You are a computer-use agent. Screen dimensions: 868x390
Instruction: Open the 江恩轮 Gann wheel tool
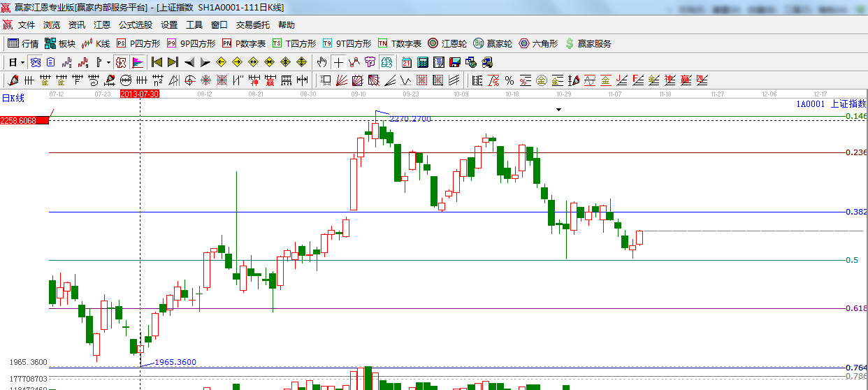[448, 43]
